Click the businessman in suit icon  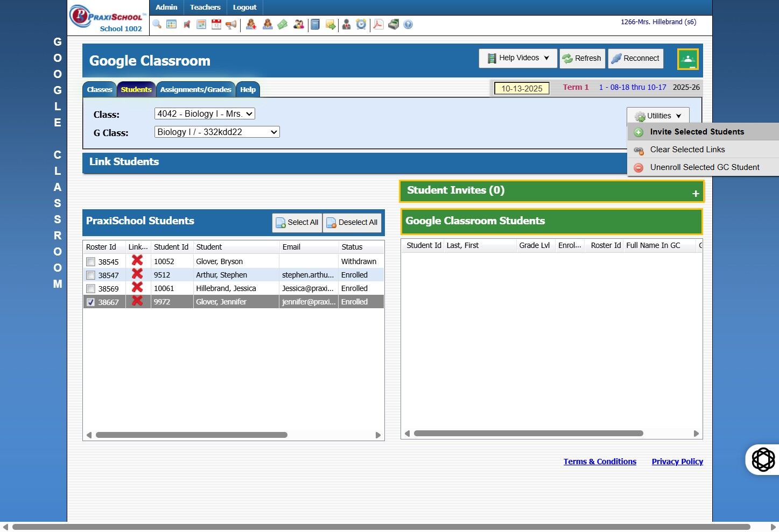[x=346, y=24]
